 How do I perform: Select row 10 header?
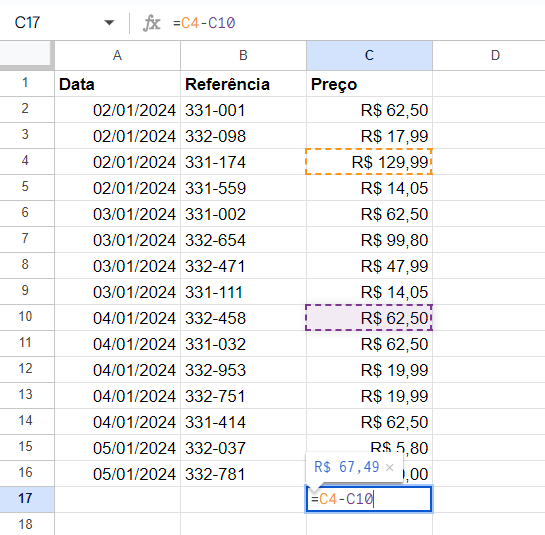(x=27, y=317)
